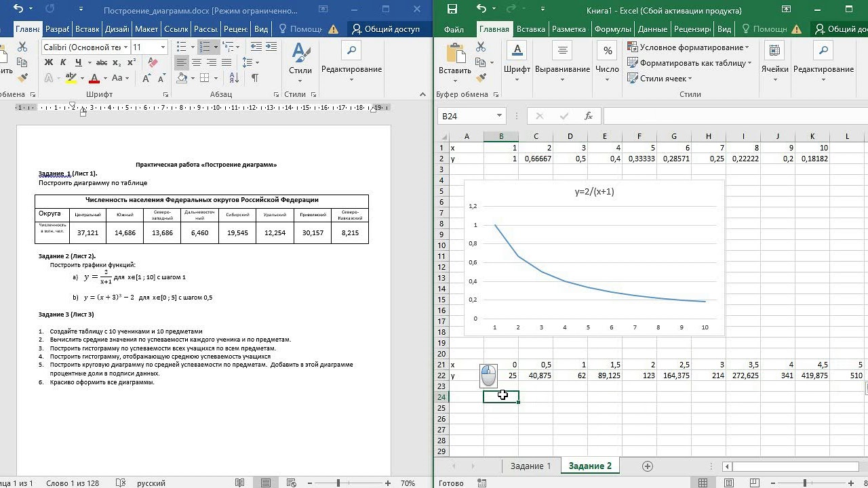Open the Файл menu in Excel
The height and width of the screenshot is (488, 868).
[x=454, y=29]
